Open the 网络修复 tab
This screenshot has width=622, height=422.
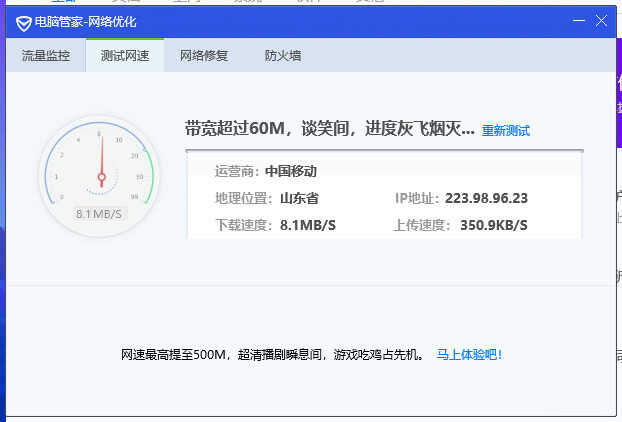point(204,56)
